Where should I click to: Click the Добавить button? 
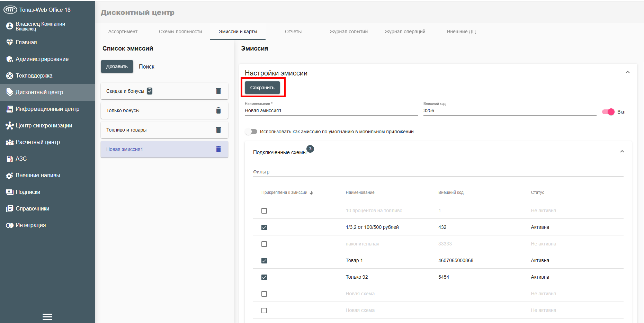click(x=117, y=66)
